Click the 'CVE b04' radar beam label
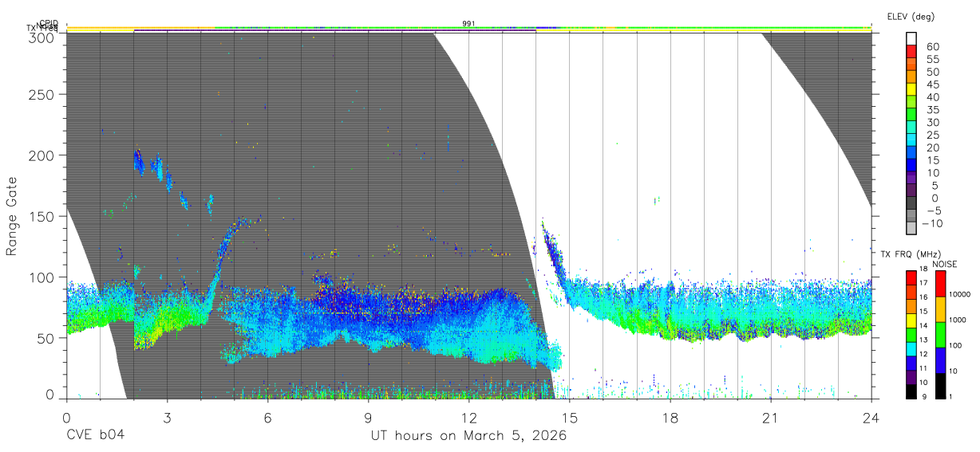The height and width of the screenshot is (452, 980). click(x=95, y=435)
